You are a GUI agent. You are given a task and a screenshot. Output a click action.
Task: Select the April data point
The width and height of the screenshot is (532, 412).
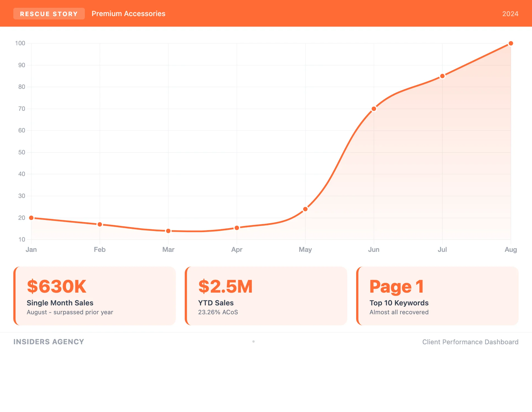(x=237, y=228)
